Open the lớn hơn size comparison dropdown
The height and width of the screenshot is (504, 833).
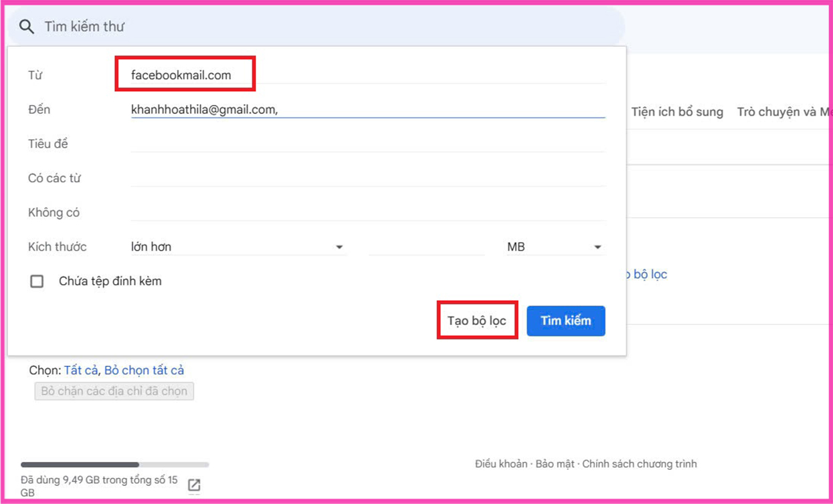click(x=238, y=247)
